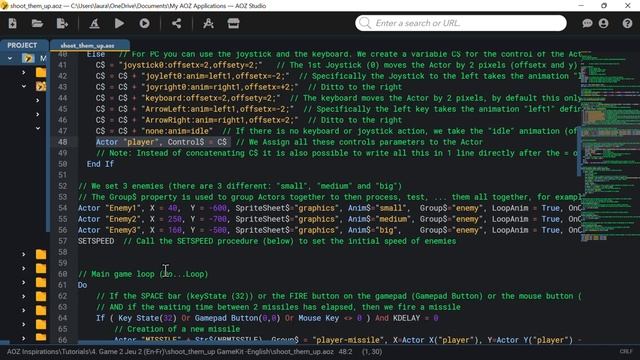
Task: Run the application with the Play icon
Action: point(119,23)
